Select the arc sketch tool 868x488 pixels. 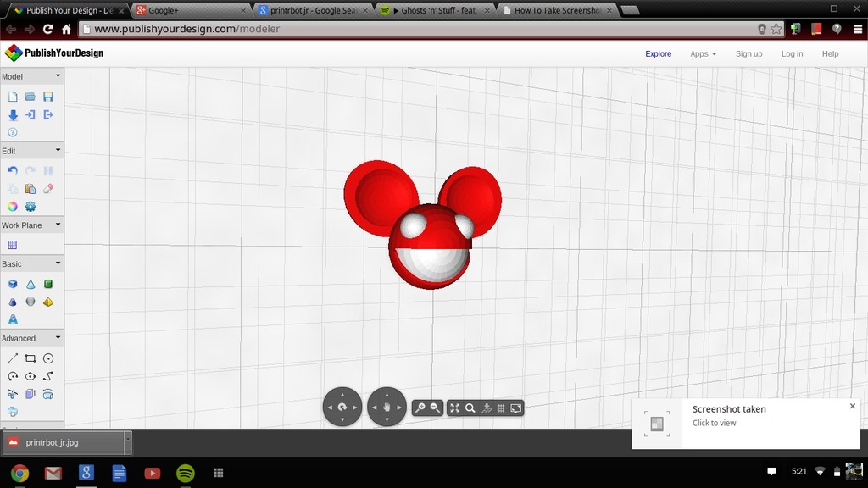tap(13, 376)
